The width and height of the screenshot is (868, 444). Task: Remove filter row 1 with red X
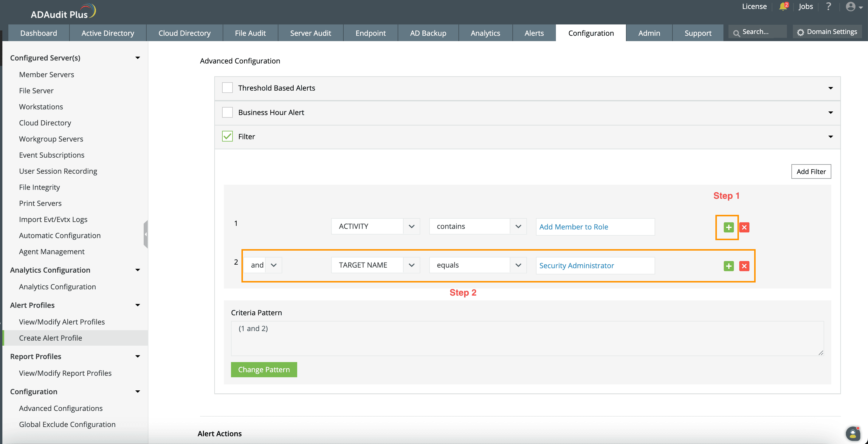coord(744,227)
